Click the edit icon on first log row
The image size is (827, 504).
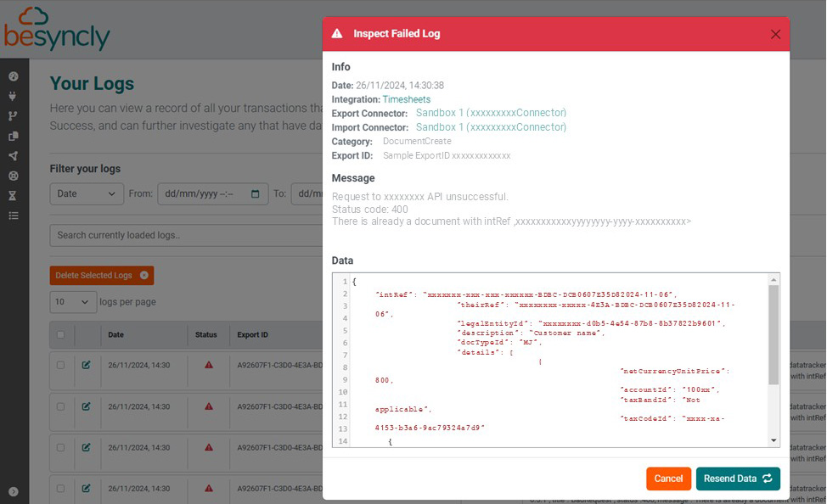click(86, 365)
